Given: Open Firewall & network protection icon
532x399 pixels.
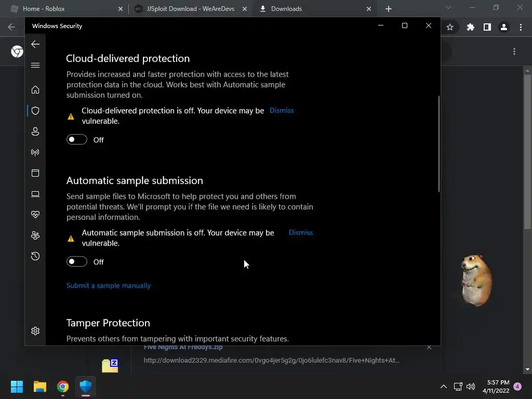Looking at the screenshot, I should 35,152.
